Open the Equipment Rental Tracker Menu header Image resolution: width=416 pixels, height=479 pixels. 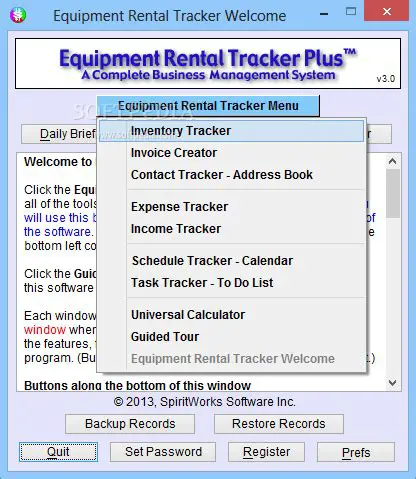(x=208, y=106)
